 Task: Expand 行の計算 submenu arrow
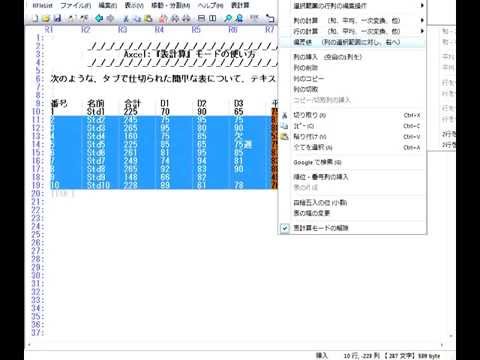422,31
